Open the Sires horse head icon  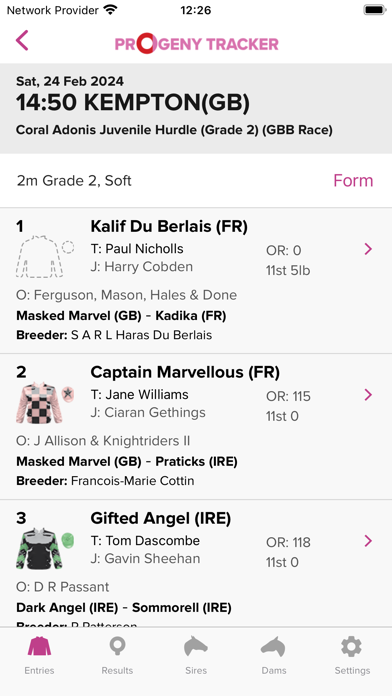tap(196, 646)
